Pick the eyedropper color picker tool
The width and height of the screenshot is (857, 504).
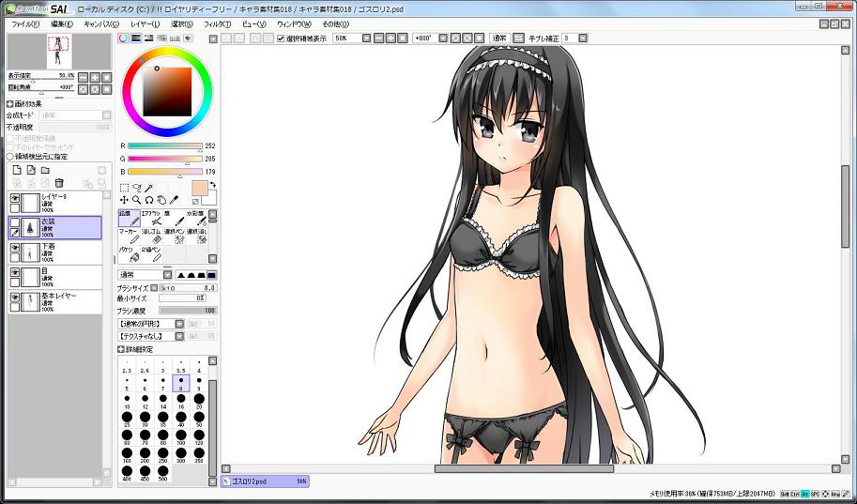tap(175, 200)
